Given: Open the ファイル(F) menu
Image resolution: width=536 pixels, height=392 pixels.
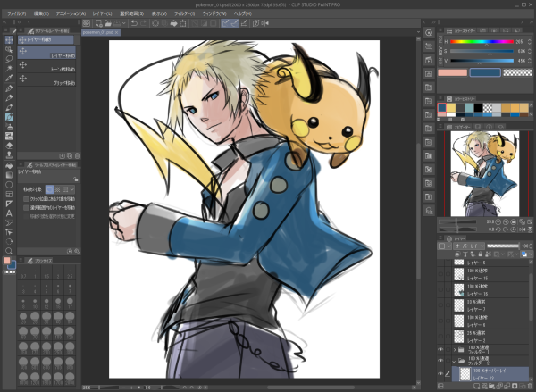Looking at the screenshot, I should pos(17,13).
